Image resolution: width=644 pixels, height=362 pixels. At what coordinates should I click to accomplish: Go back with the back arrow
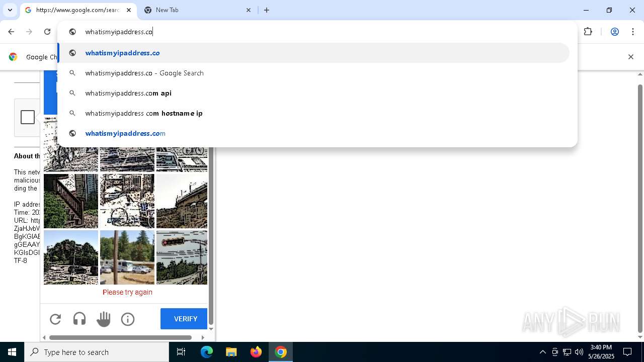pyautogui.click(x=11, y=32)
